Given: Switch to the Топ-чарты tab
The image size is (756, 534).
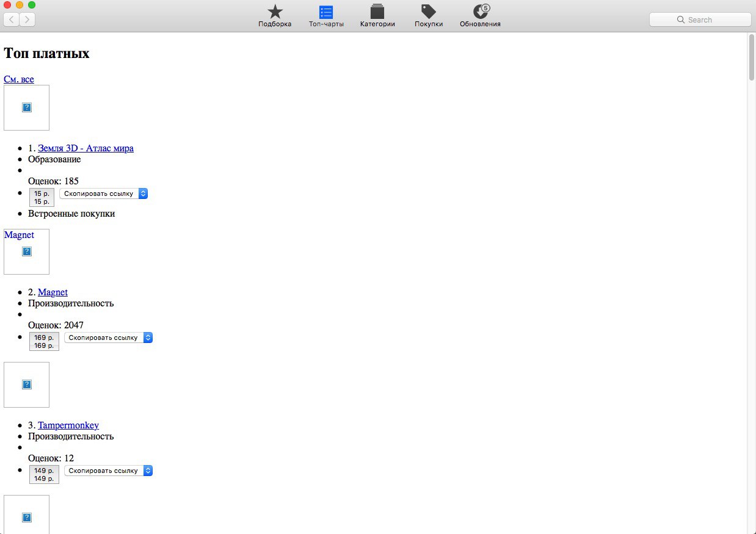Looking at the screenshot, I should click(x=326, y=16).
